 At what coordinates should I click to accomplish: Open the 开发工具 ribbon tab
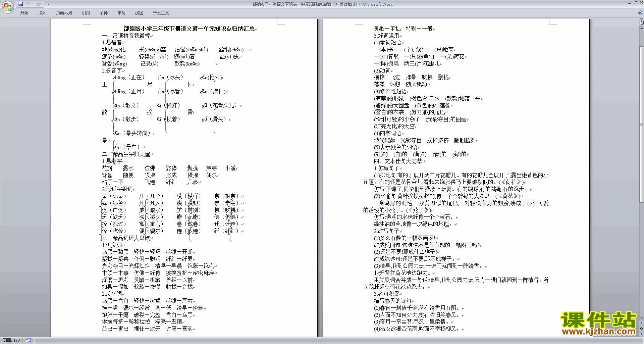coord(161,13)
